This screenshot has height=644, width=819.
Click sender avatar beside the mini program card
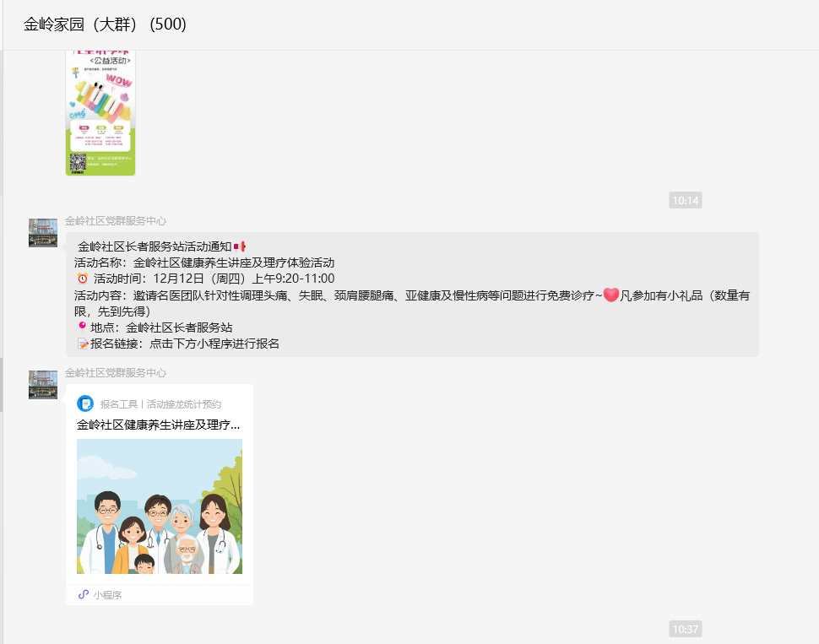click(43, 385)
